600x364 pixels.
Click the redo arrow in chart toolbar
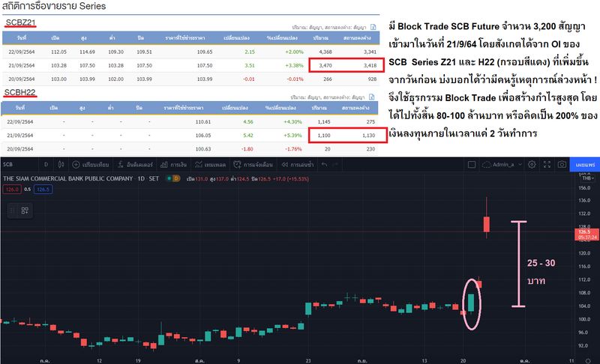336,165
